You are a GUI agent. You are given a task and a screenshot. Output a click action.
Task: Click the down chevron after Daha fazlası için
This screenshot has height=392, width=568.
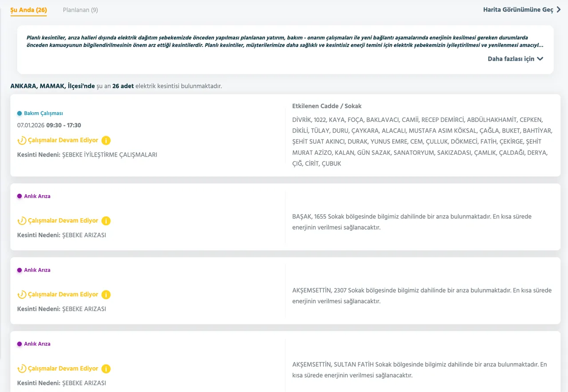click(x=540, y=59)
